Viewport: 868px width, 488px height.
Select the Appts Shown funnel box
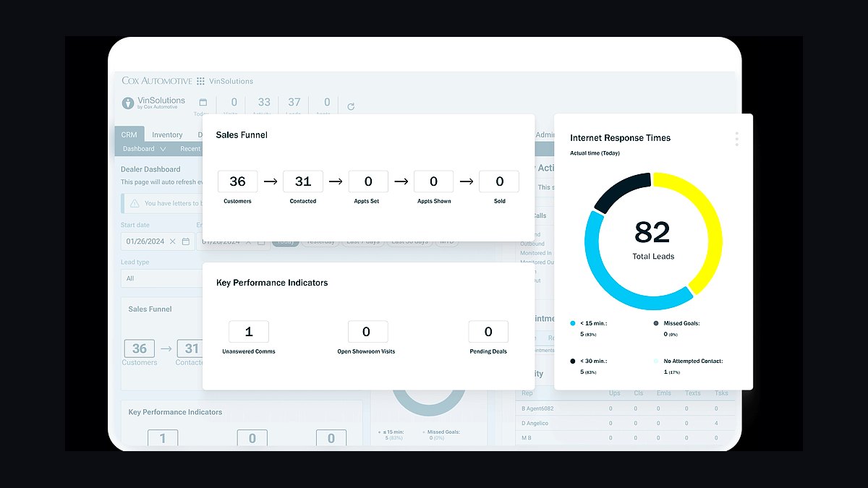(434, 181)
